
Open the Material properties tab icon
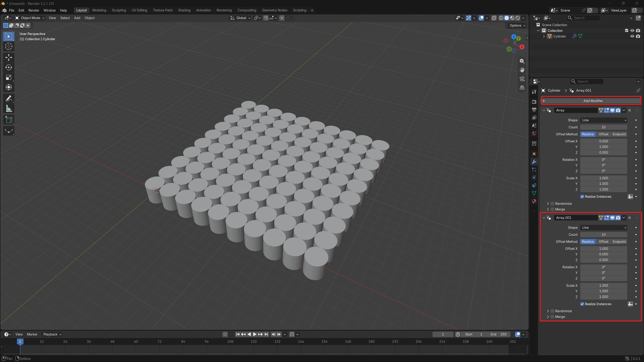pos(534,201)
